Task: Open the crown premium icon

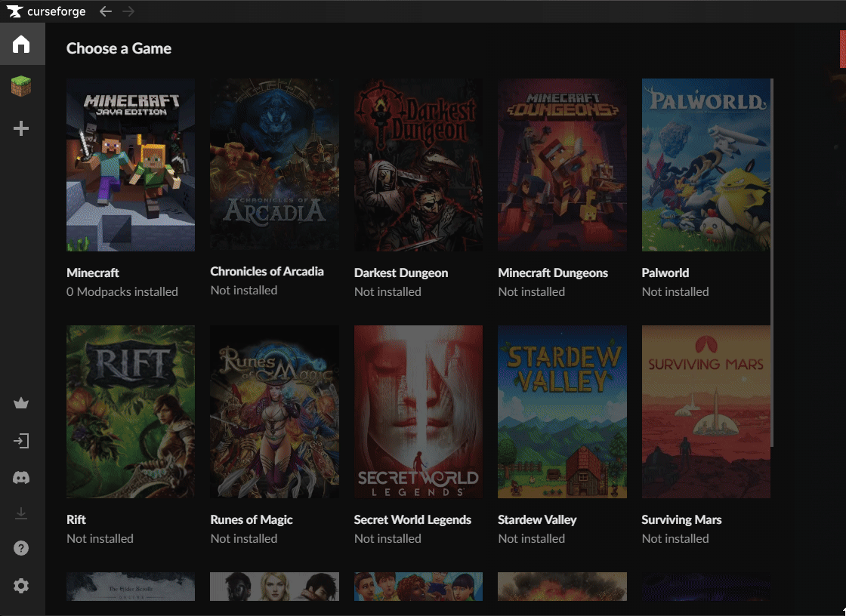Action: [x=21, y=403]
